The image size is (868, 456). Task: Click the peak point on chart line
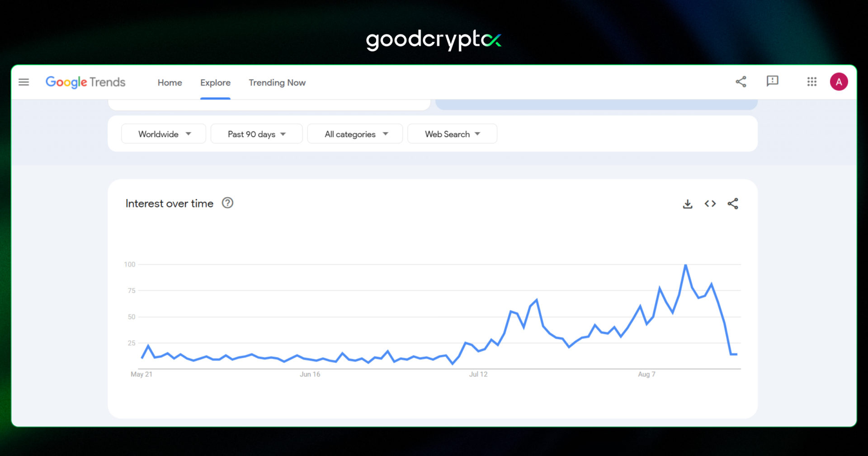(685, 265)
